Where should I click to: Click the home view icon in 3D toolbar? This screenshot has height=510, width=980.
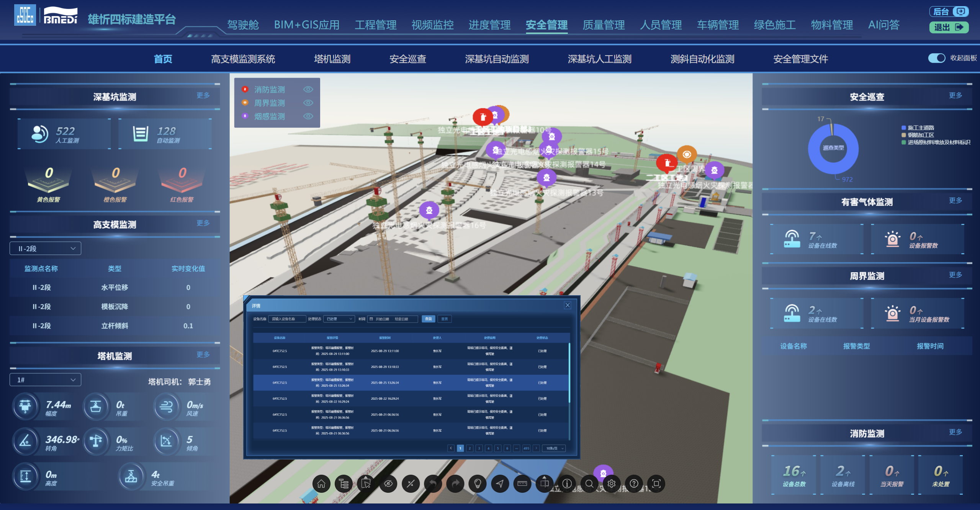click(x=321, y=484)
